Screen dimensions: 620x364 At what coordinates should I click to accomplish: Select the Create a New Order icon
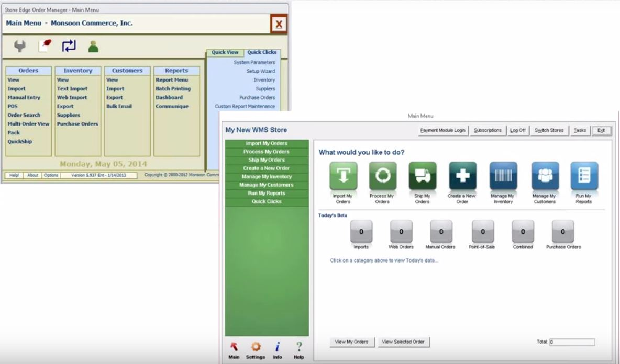tap(462, 176)
